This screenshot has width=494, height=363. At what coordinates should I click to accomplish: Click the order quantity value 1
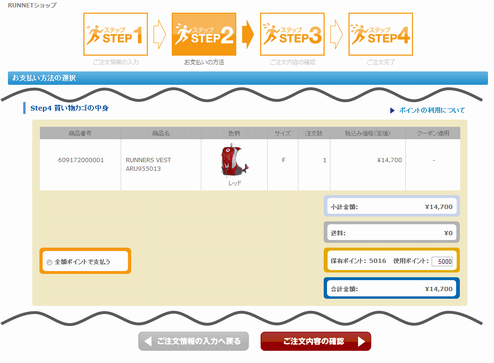click(324, 160)
